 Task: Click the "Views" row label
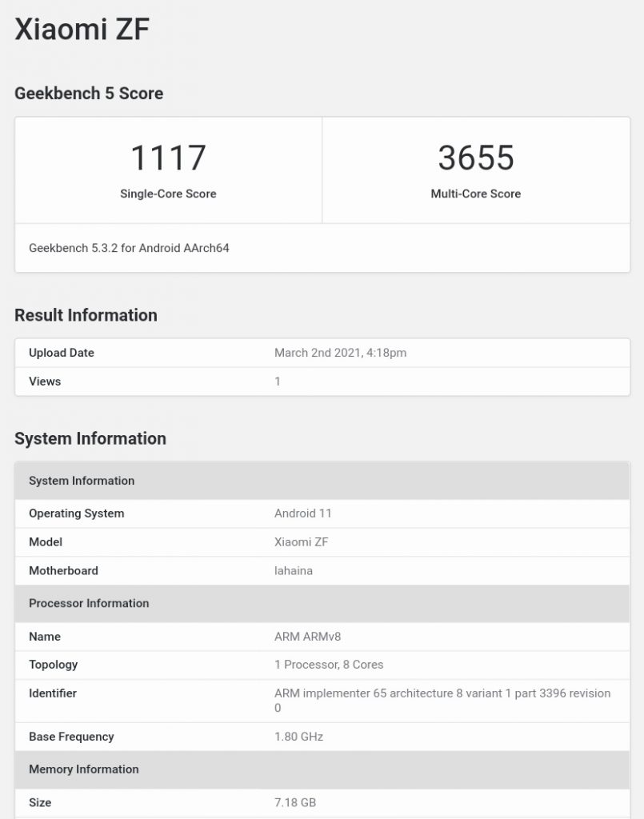point(45,382)
